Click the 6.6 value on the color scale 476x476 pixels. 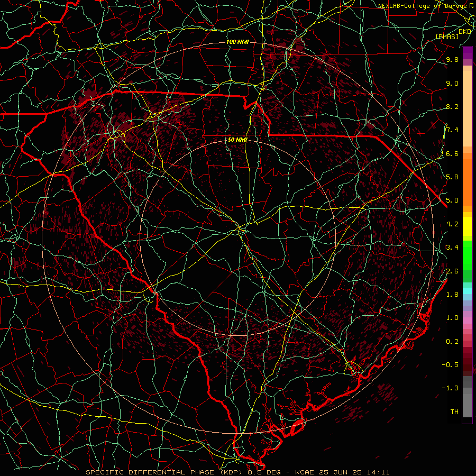[452, 154]
